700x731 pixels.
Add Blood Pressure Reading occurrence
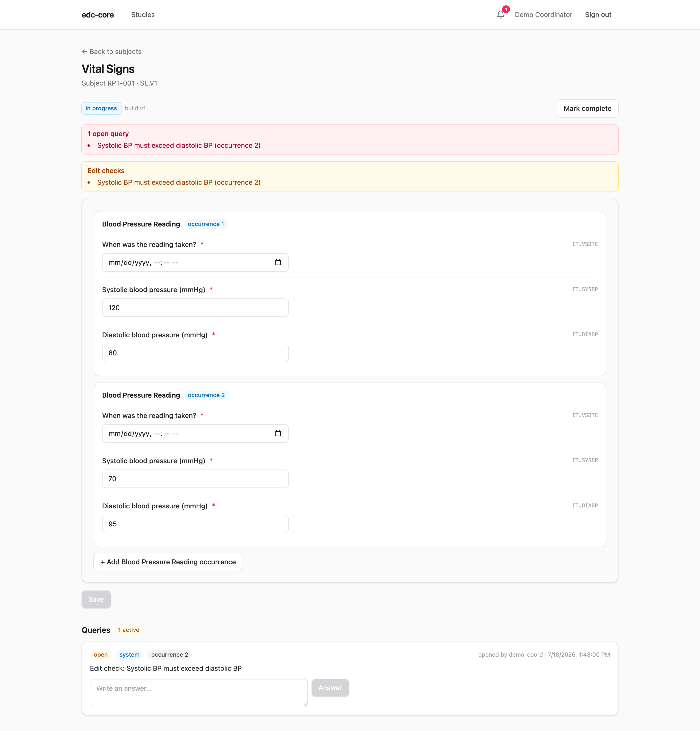pyautogui.click(x=168, y=562)
